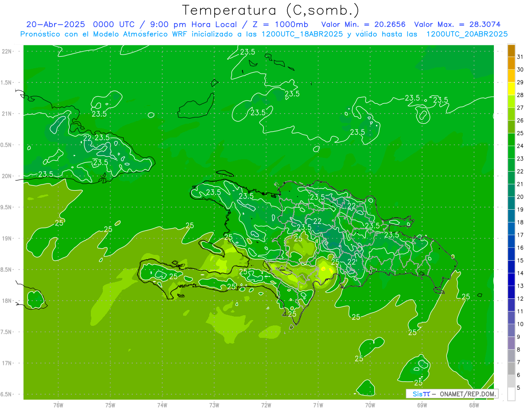Click the color bar band between 13 and 14
The image size is (532, 411).
click(511, 280)
